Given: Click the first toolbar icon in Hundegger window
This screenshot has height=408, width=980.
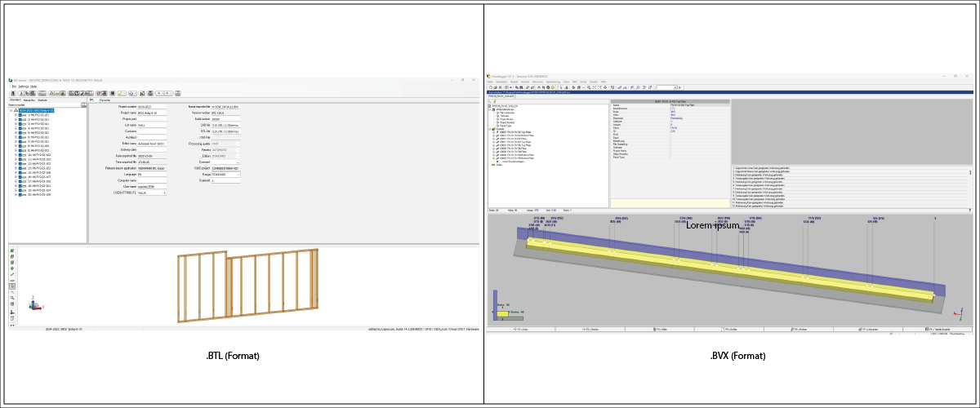Looking at the screenshot, I should tap(491, 86).
